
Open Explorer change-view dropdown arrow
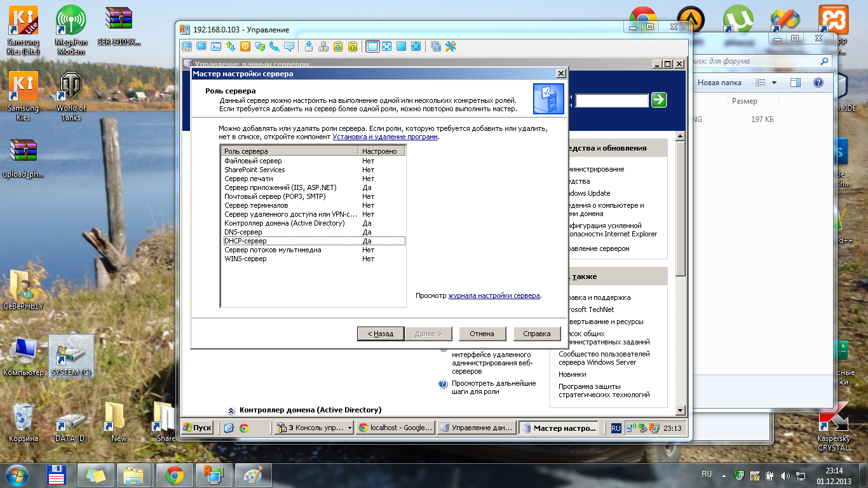pyautogui.click(x=774, y=83)
